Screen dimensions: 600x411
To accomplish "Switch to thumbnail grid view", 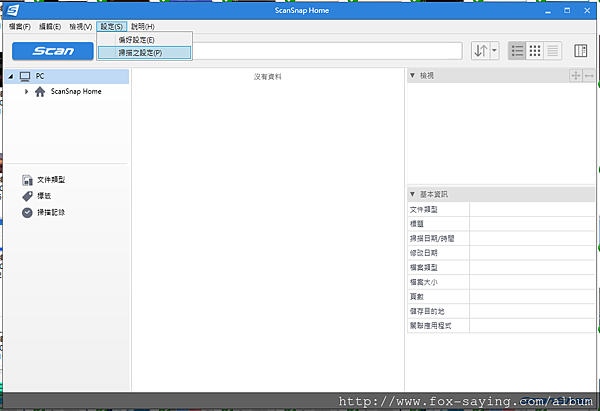I will [x=535, y=51].
